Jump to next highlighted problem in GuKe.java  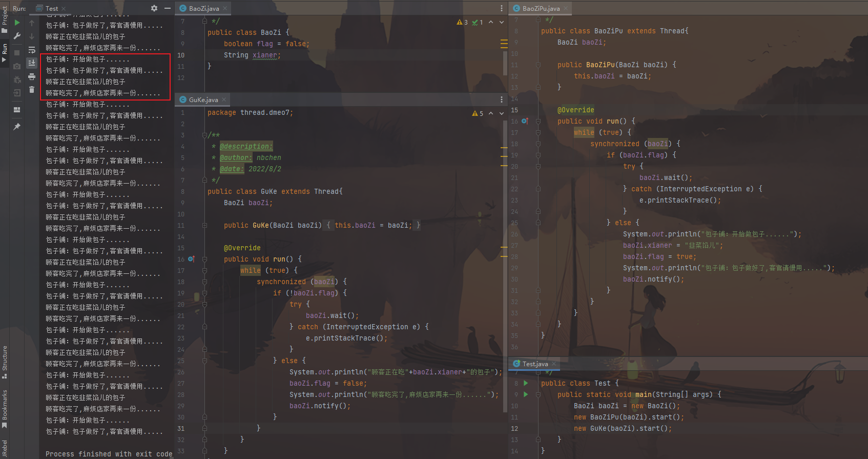[x=502, y=113]
